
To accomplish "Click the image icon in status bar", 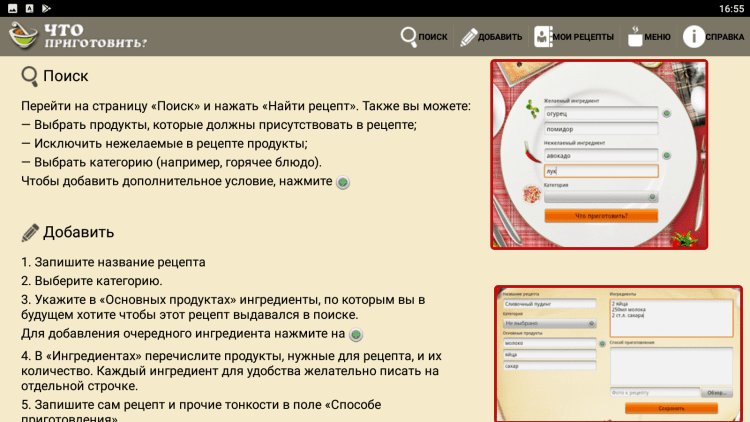I will (x=13, y=8).
